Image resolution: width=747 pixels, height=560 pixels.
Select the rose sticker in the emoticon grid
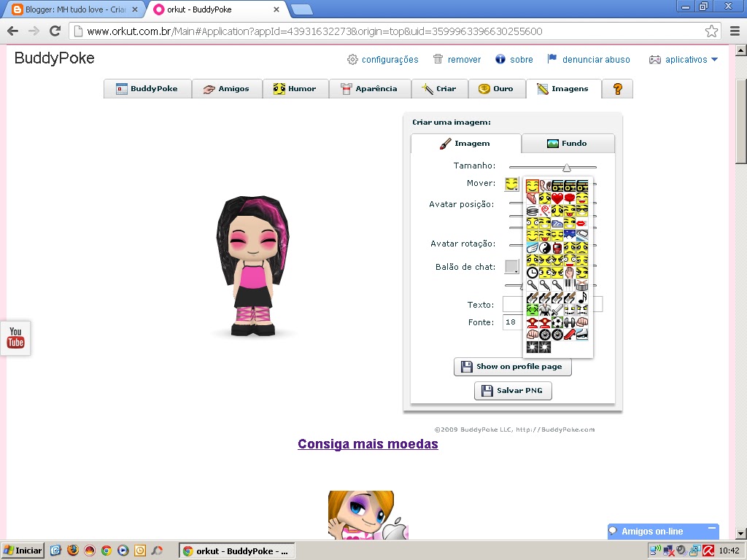[x=570, y=199]
